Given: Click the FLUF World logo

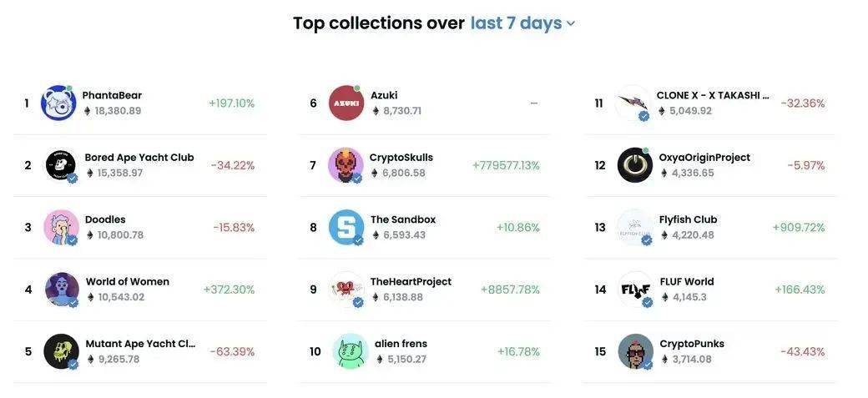Looking at the screenshot, I should (x=635, y=289).
